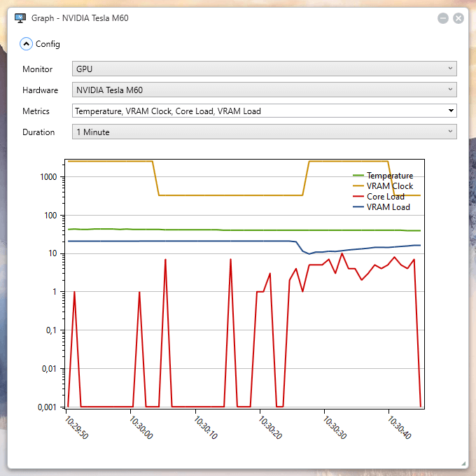Click the 10:30:30 time axis label
Image resolution: width=476 pixels, height=476 pixels.
335,428
